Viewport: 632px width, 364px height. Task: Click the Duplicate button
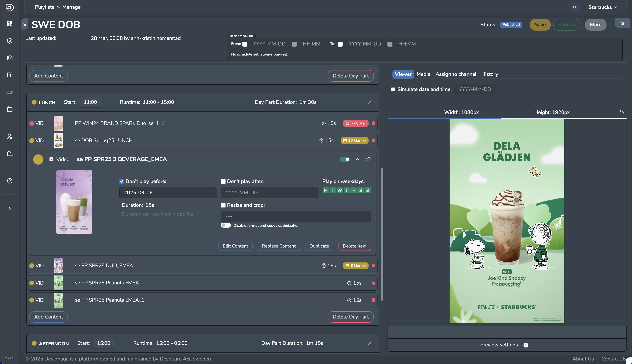pyautogui.click(x=319, y=246)
